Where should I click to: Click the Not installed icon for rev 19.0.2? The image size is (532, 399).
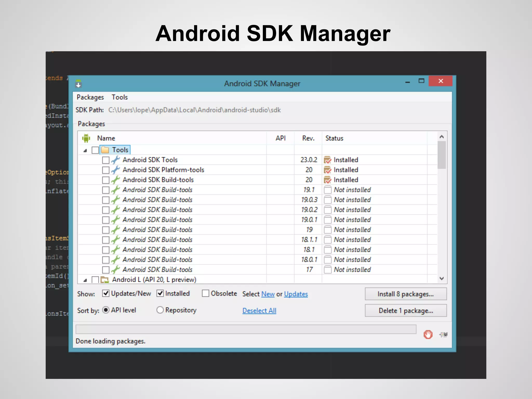point(328,210)
